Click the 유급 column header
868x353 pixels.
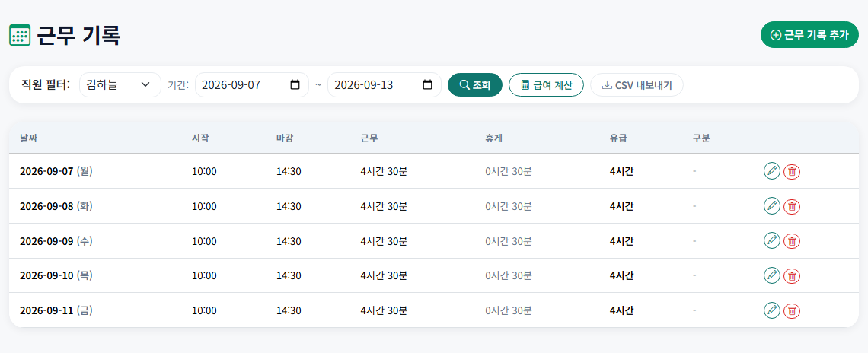tap(618, 138)
